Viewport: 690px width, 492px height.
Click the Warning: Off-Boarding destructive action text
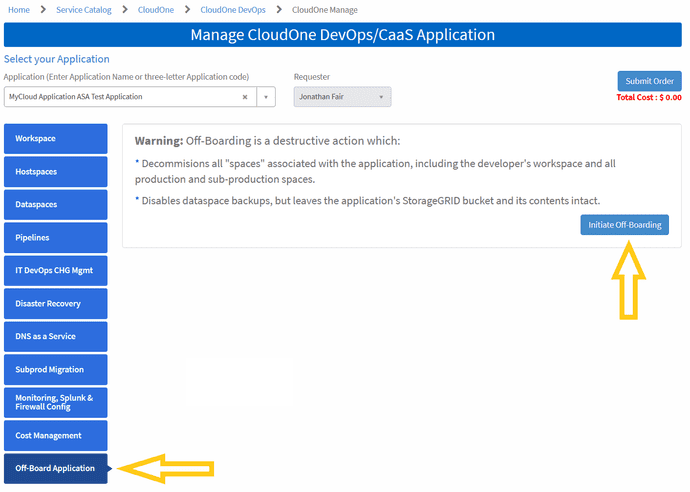pos(268,141)
